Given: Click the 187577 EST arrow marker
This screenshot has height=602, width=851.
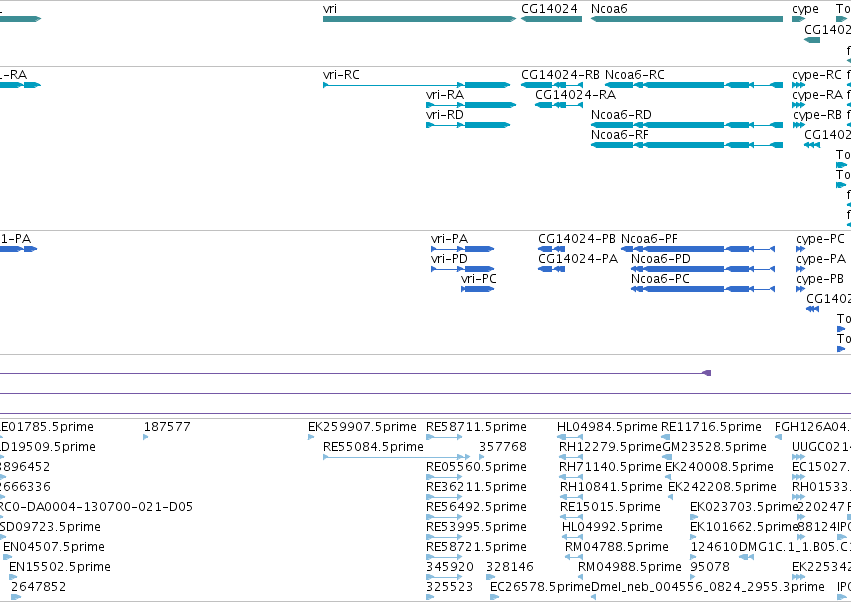Looking at the screenshot, I should [x=146, y=437].
